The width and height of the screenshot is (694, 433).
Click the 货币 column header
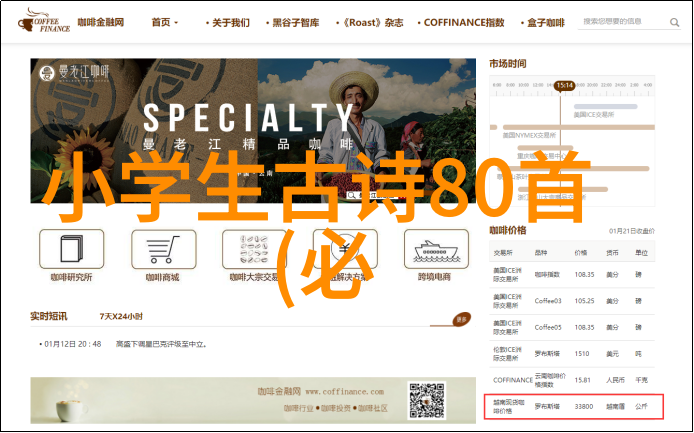point(612,253)
